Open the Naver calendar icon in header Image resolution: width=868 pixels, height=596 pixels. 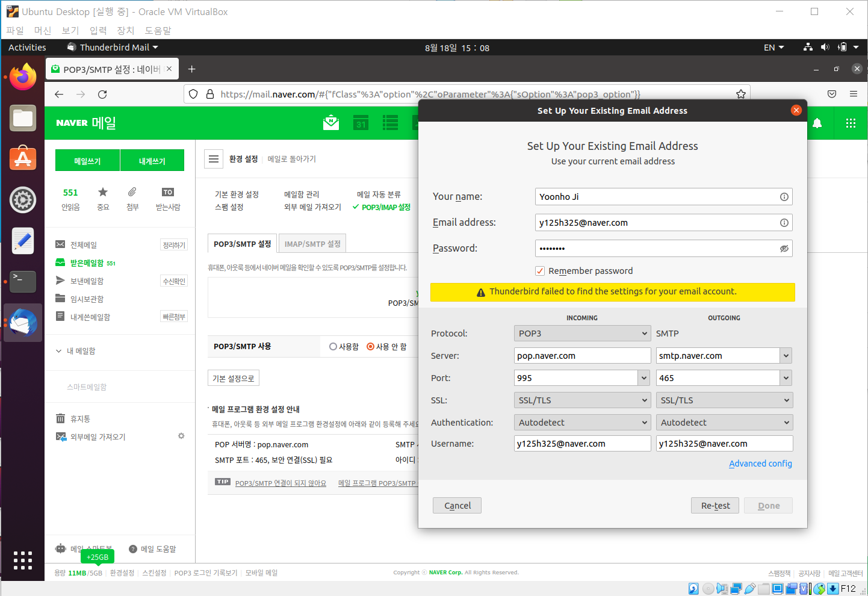pos(361,123)
